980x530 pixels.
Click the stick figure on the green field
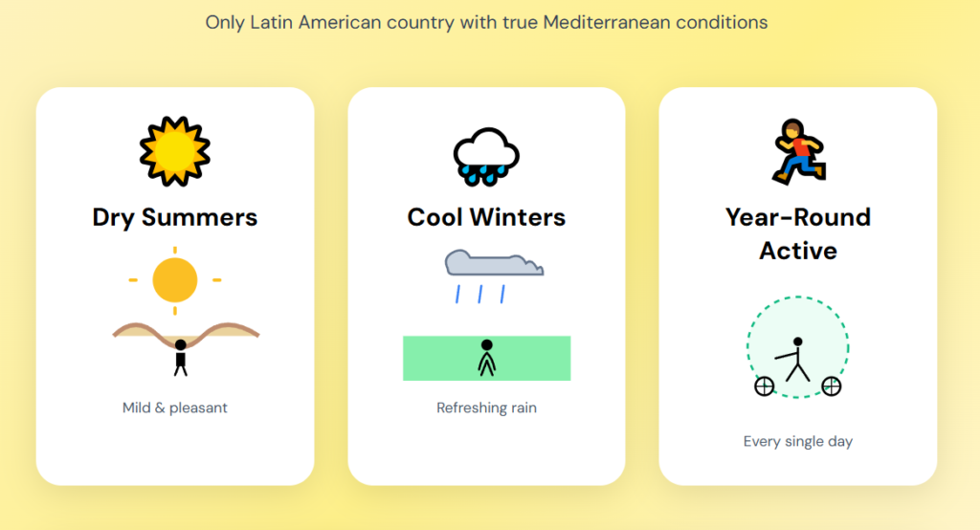487,358
